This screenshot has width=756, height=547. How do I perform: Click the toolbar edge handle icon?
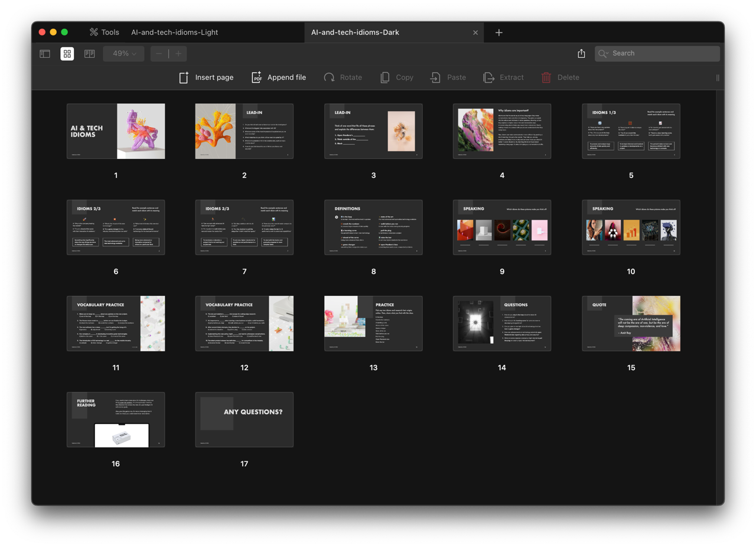point(718,77)
